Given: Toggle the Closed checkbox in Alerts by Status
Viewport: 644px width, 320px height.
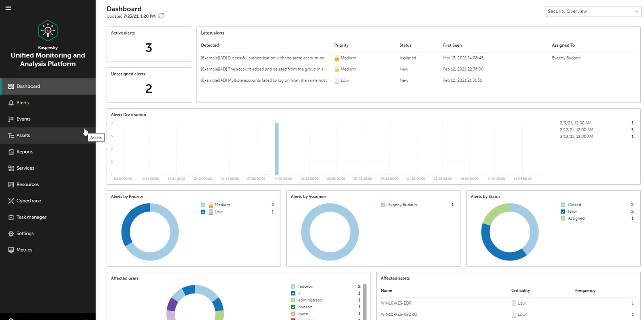Looking at the screenshot, I should pyautogui.click(x=563, y=205).
